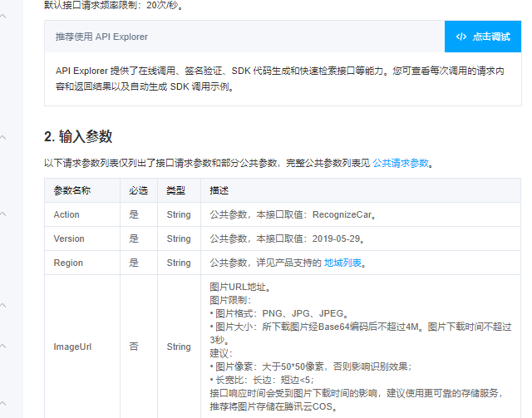Click the 参数名称 column header
The width and height of the screenshot is (532, 418).
tap(72, 190)
